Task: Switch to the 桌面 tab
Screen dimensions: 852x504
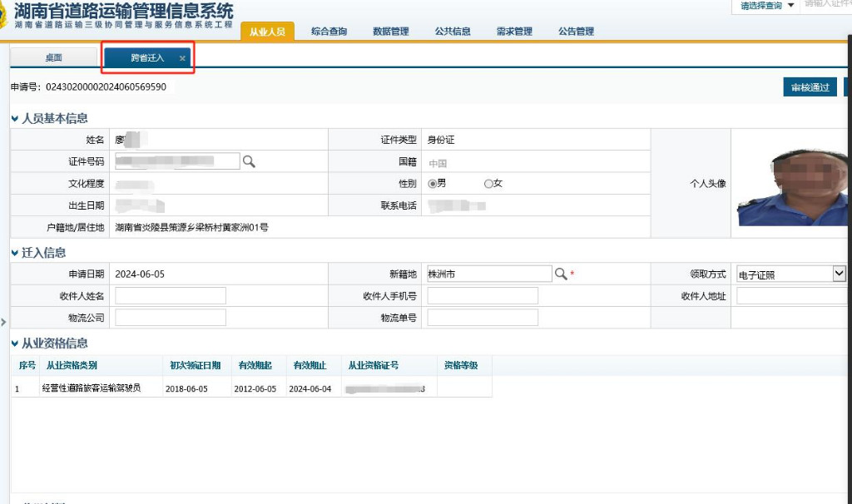Action: pos(53,58)
